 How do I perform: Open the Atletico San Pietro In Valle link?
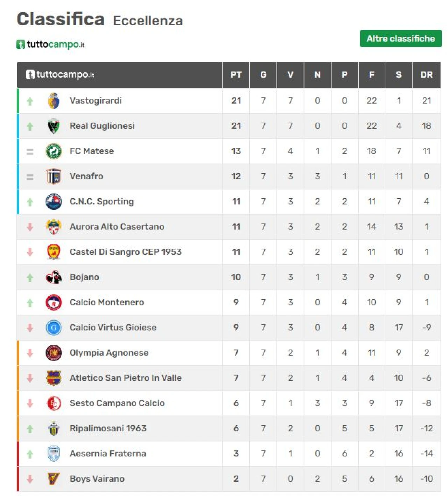tap(126, 378)
